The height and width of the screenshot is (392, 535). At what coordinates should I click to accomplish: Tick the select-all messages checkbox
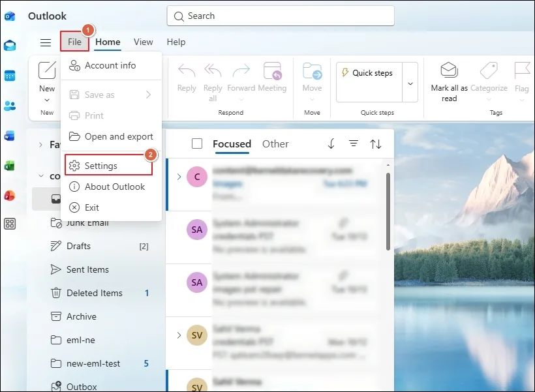(197, 143)
